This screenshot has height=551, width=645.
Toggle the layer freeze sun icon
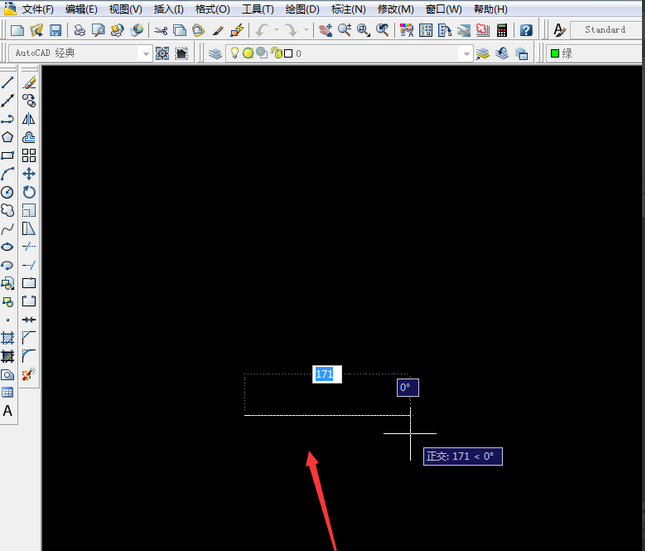248,53
